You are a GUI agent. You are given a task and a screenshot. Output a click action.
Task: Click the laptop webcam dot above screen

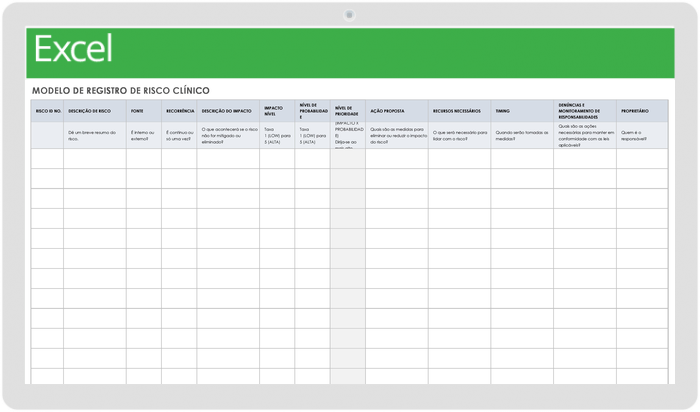coord(349,15)
